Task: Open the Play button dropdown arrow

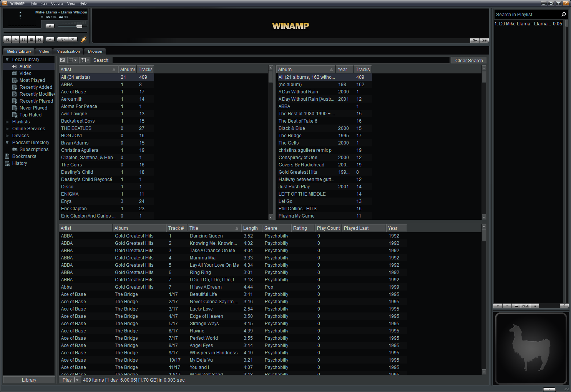Action: coord(77,380)
